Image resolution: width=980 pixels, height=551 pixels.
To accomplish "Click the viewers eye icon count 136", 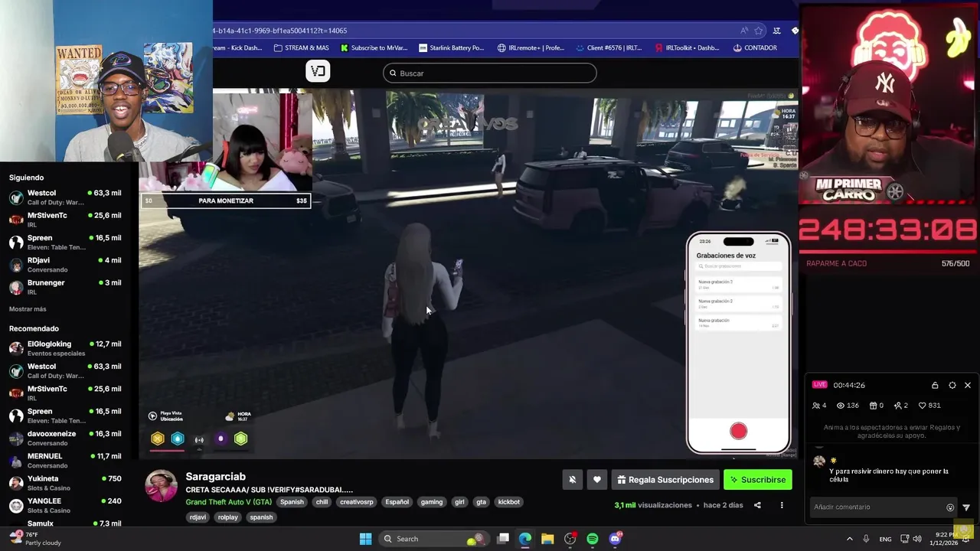I will (x=848, y=406).
